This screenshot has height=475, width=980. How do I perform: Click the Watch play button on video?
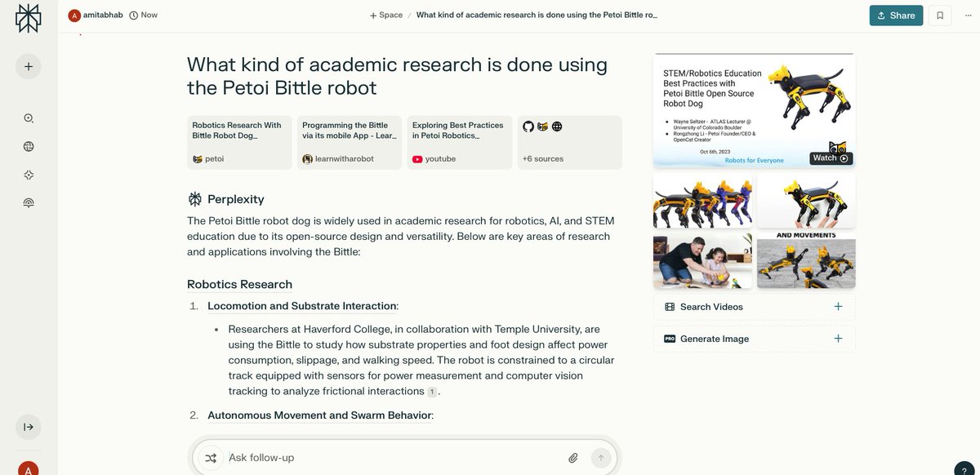(831, 158)
